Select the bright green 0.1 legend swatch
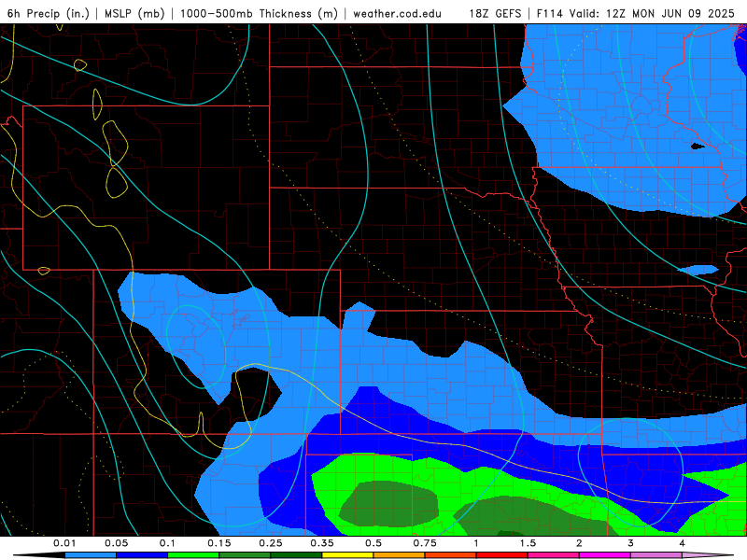 [193, 555]
